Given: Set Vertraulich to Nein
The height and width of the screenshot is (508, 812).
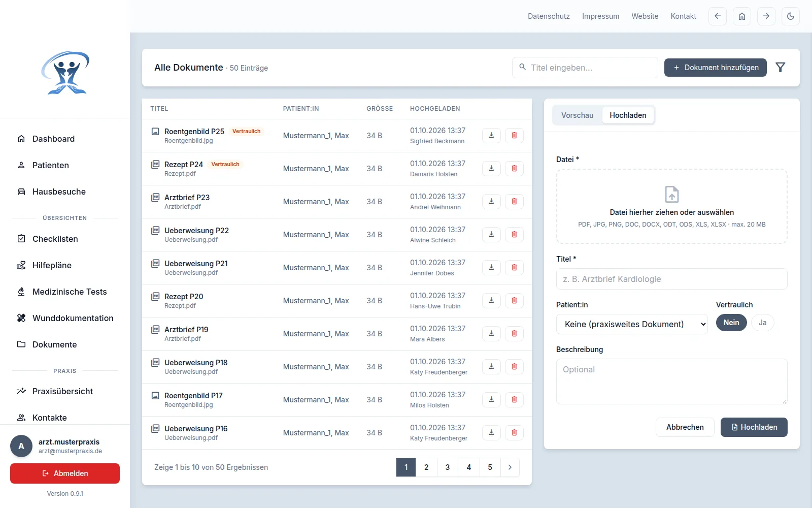Looking at the screenshot, I should click(x=731, y=323).
